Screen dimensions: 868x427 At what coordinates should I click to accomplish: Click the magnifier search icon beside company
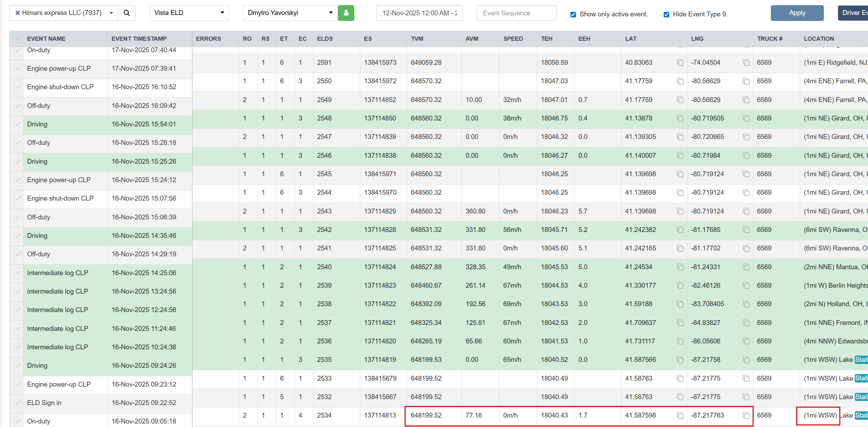[127, 13]
